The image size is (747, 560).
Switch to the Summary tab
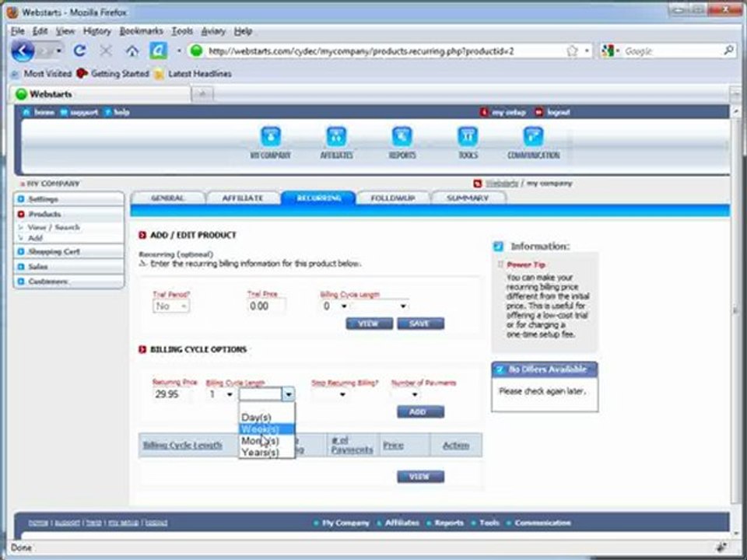468,198
